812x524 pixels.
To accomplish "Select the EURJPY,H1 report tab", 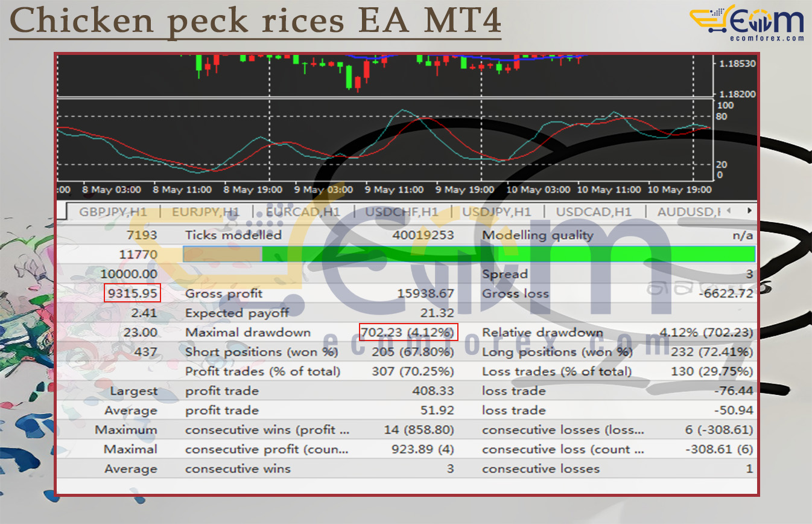I will (x=205, y=211).
